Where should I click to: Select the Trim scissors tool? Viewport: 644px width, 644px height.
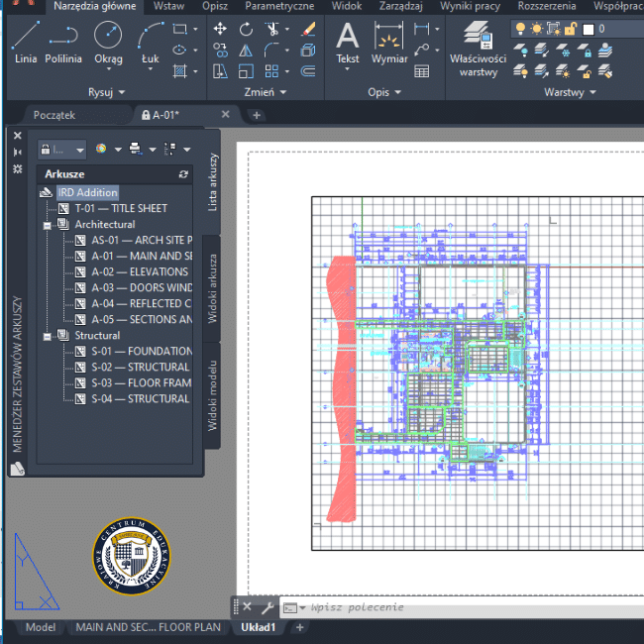271,29
